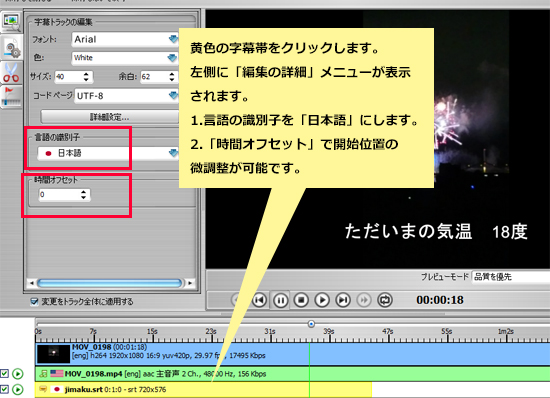Toggle the loop playback icon
Screen dimensions: 550x398
coord(385,300)
